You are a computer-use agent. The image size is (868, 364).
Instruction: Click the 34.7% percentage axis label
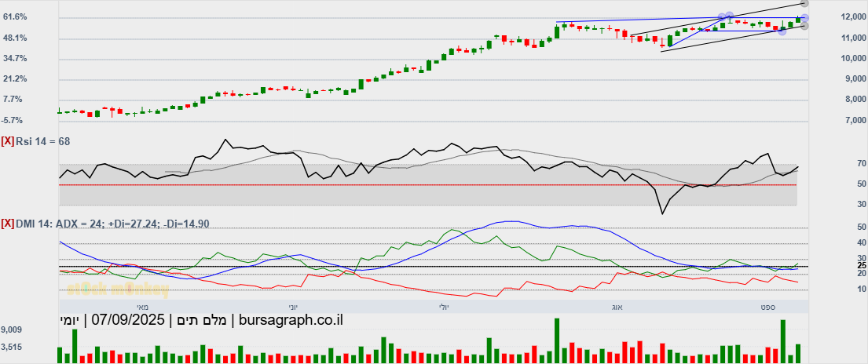pos(15,58)
